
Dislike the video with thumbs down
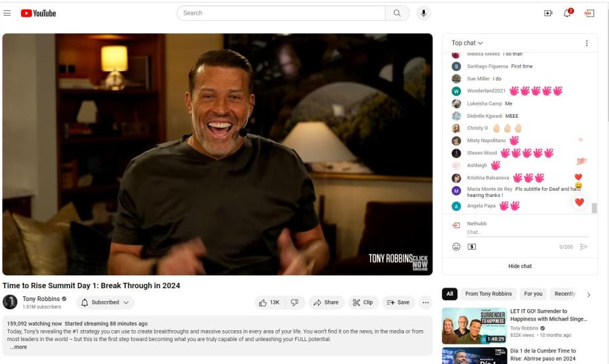(295, 302)
